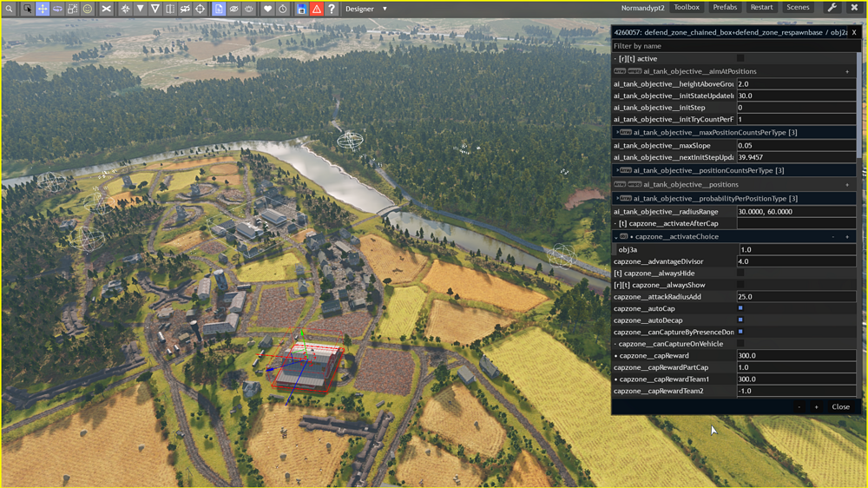This screenshot has width=868, height=488.
Task: Expand ai_tank_objective__maxPositionCountsPerType array
Action: pos(616,132)
